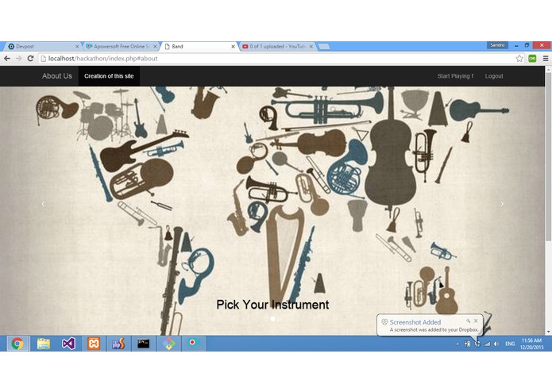
Task: Open the YouTube upload tab
Action: click(277, 46)
